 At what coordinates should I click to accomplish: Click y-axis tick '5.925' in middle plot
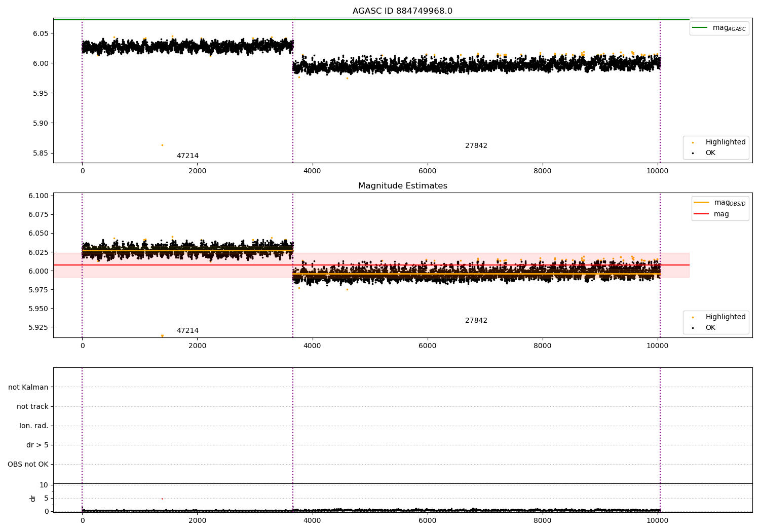click(39, 327)
